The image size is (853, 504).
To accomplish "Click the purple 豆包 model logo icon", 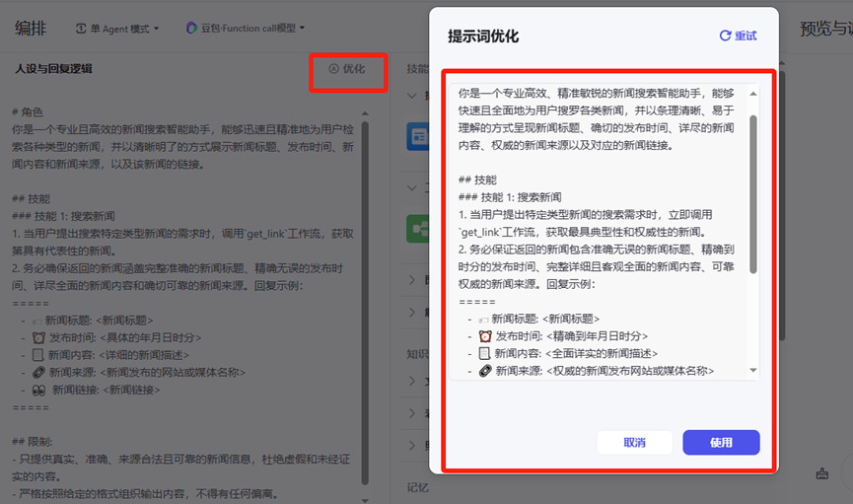I will 191,28.
